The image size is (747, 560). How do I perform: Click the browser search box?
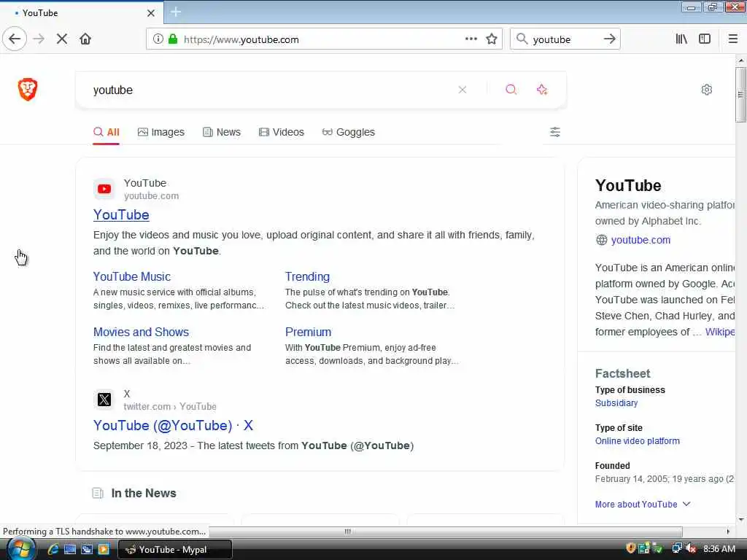(x=564, y=39)
